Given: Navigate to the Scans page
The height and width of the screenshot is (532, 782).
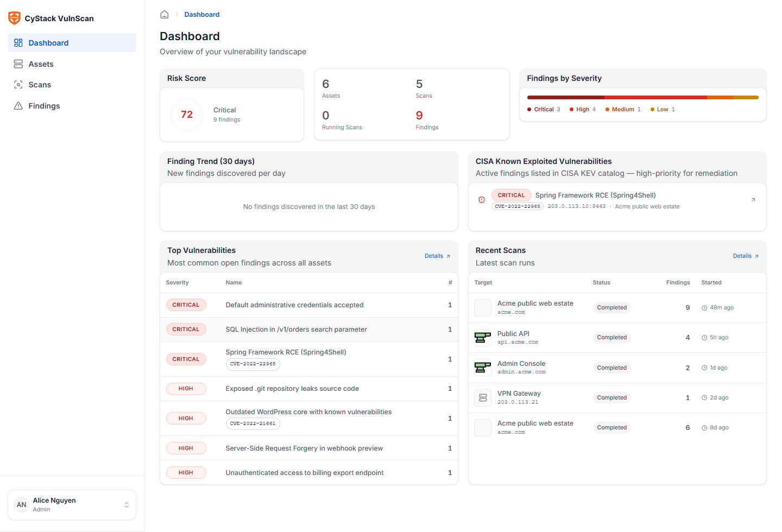Looking at the screenshot, I should pyautogui.click(x=72, y=85).
